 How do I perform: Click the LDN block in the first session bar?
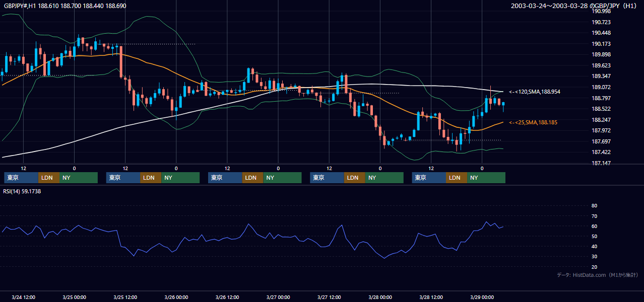49,178
